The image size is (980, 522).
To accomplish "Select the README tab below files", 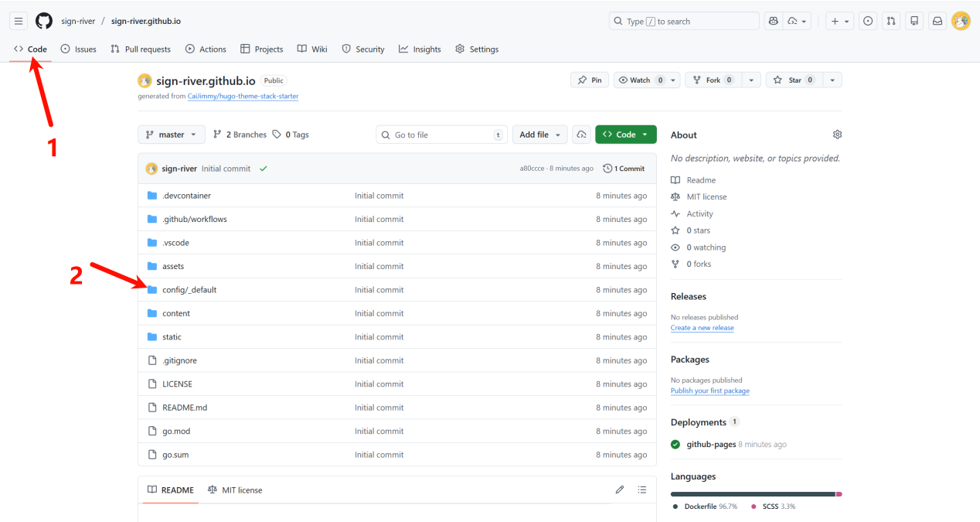I will point(171,490).
